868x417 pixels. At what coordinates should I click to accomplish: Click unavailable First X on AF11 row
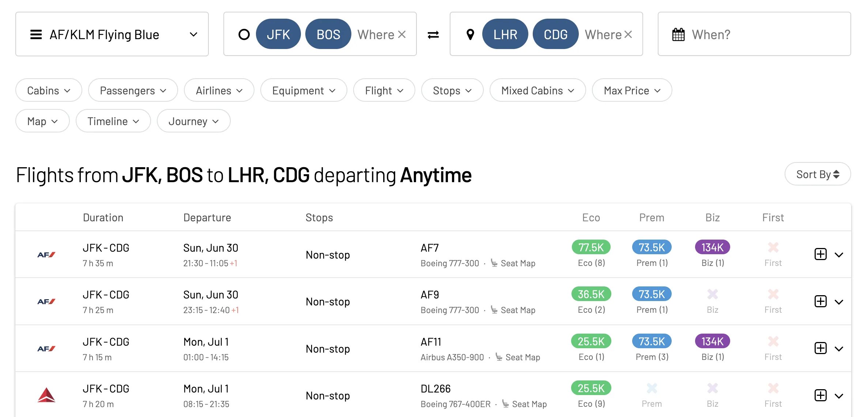click(773, 342)
